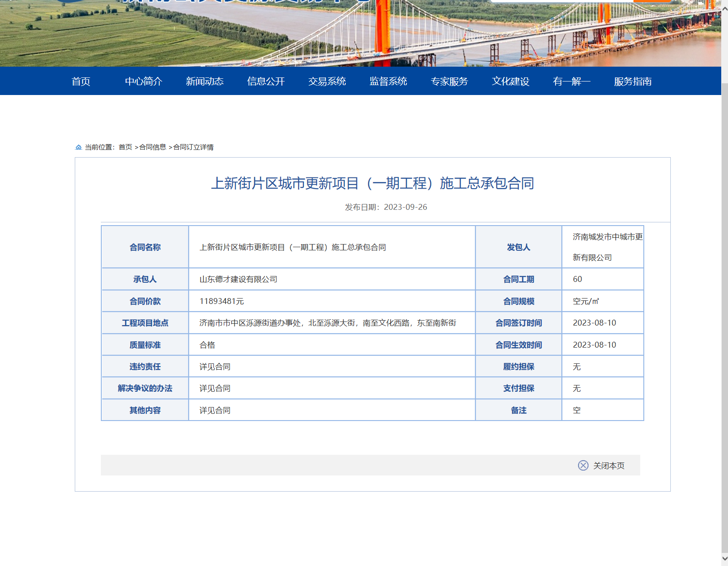Select the 文化建设 menu item
This screenshot has width=728, height=566.
(511, 82)
